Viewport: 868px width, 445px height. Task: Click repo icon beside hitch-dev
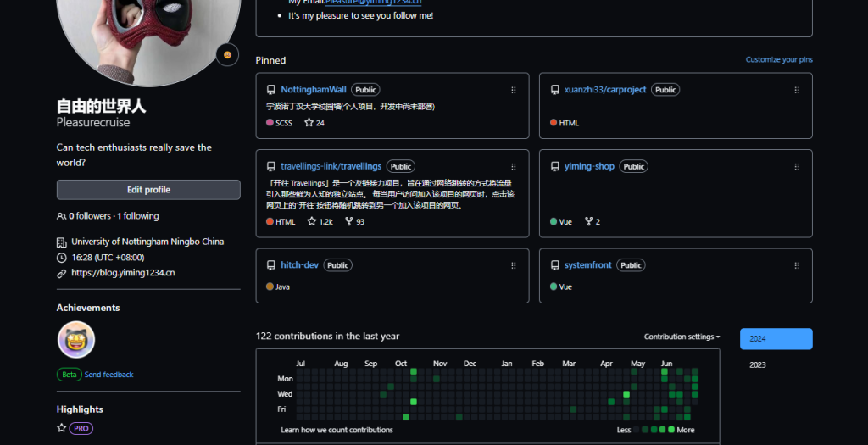(270, 265)
